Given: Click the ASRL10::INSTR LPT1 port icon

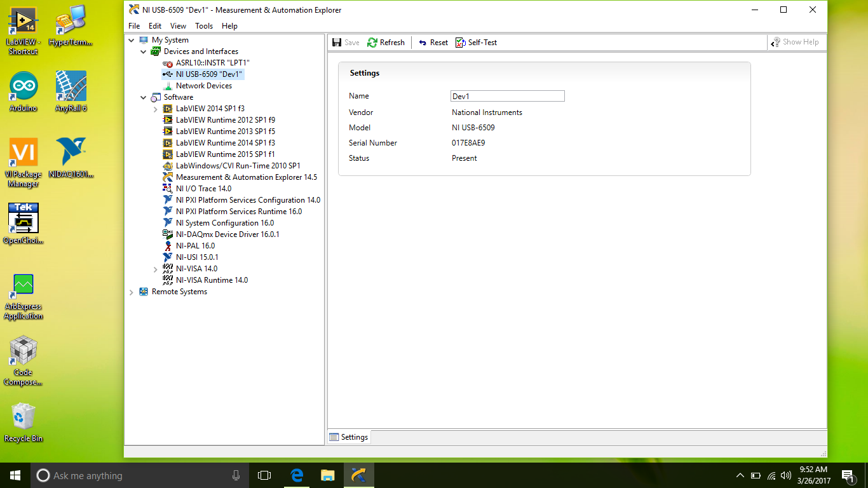Looking at the screenshot, I should (168, 63).
